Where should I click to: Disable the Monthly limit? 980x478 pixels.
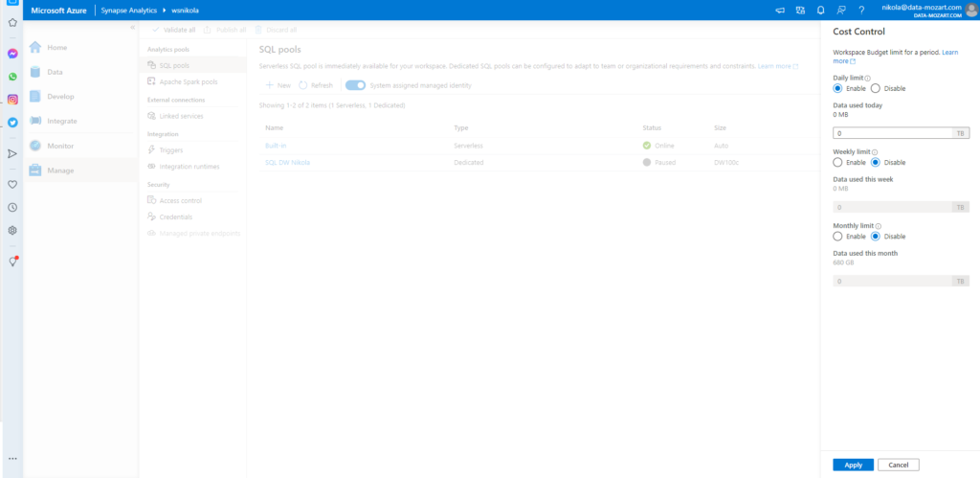point(875,237)
